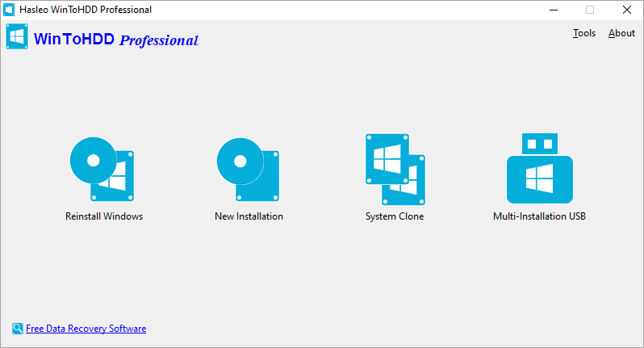Image resolution: width=644 pixels, height=348 pixels.
Task: Open system menu from title bar app icon
Action: 10,10
